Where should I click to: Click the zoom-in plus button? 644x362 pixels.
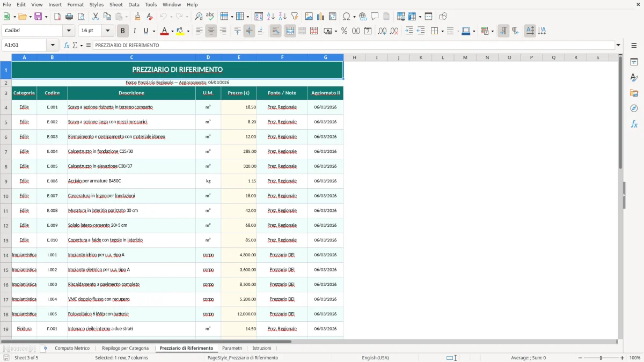tap(623, 358)
